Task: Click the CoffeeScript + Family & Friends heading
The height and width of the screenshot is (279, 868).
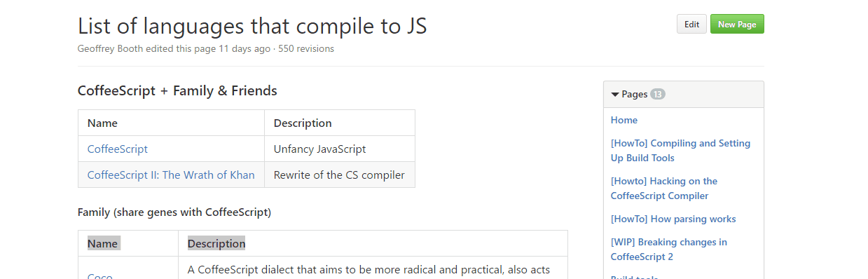Action: point(177,90)
